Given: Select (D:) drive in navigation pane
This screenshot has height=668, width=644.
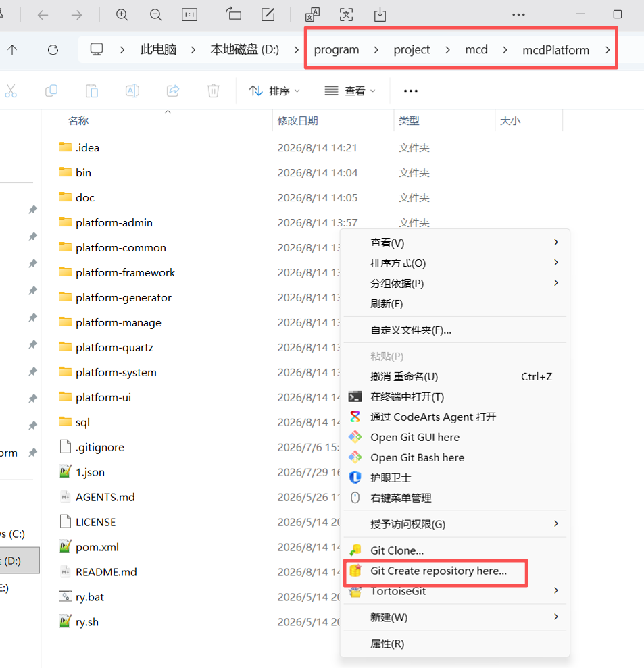Looking at the screenshot, I should tap(20, 561).
